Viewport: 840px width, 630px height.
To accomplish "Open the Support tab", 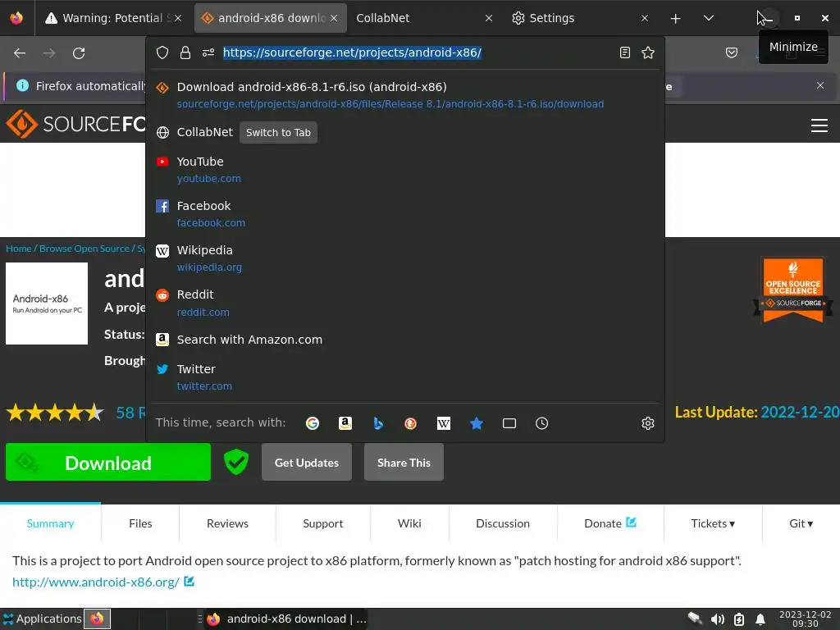I will point(323,523).
